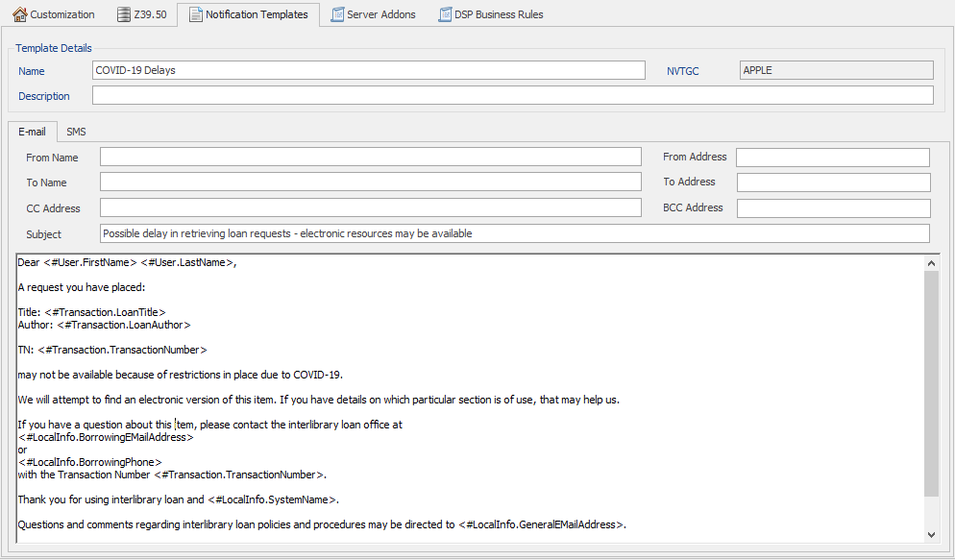Click the To Name input box
955x560 pixels.
tap(371, 183)
